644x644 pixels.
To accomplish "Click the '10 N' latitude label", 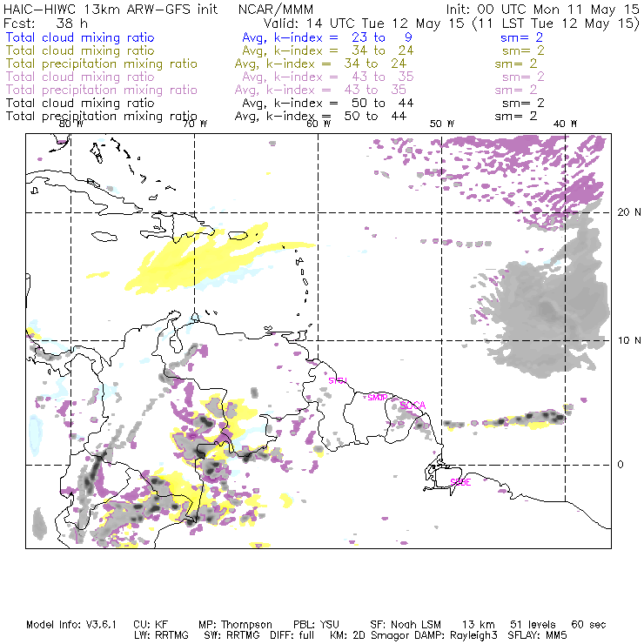I will click(629, 340).
